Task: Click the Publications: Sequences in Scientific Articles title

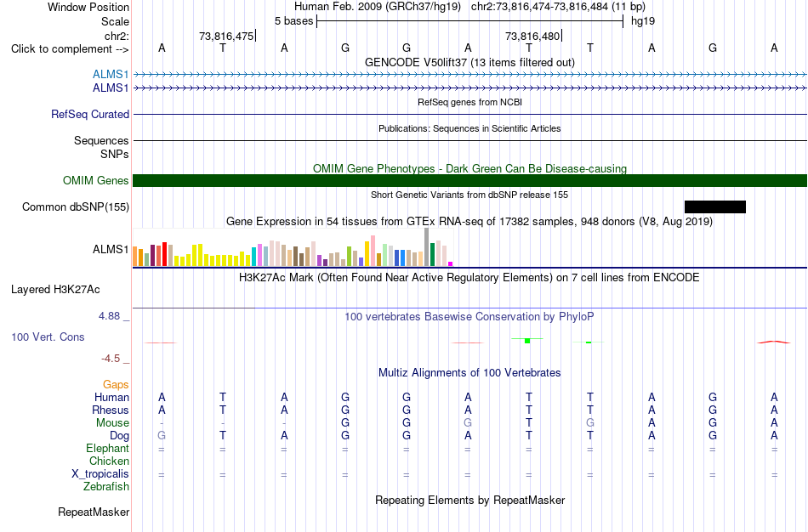Action: [469, 128]
